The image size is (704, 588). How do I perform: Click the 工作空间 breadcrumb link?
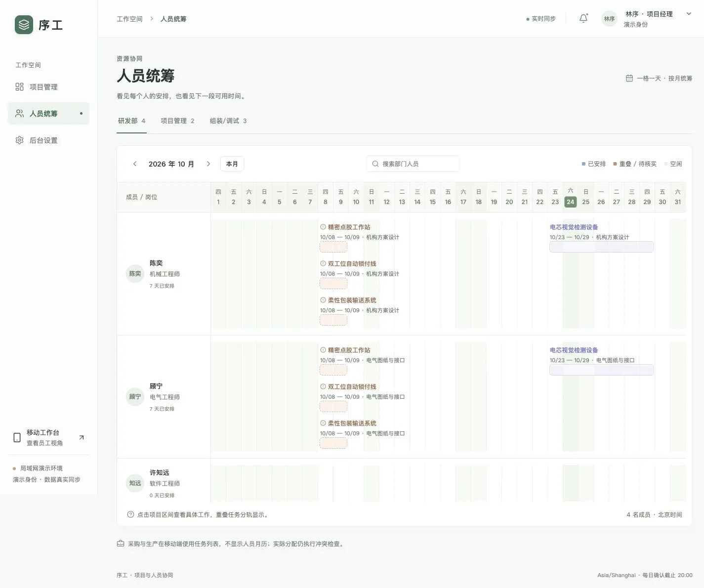click(x=129, y=19)
